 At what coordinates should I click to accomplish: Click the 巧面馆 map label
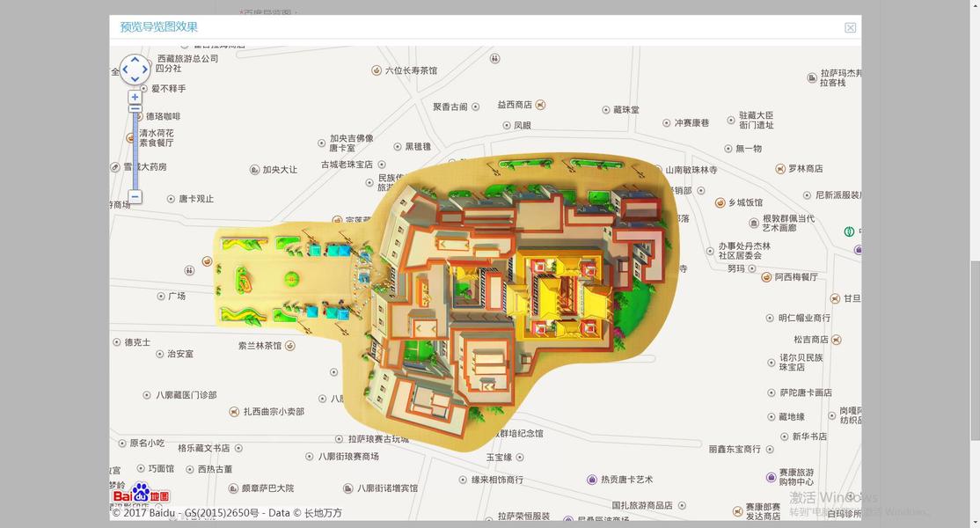pyautogui.click(x=161, y=469)
